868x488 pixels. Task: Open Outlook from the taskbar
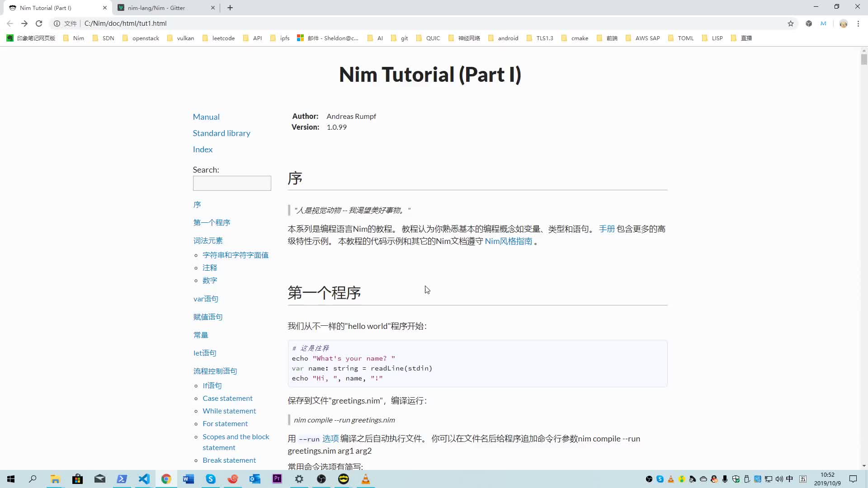(255, 479)
